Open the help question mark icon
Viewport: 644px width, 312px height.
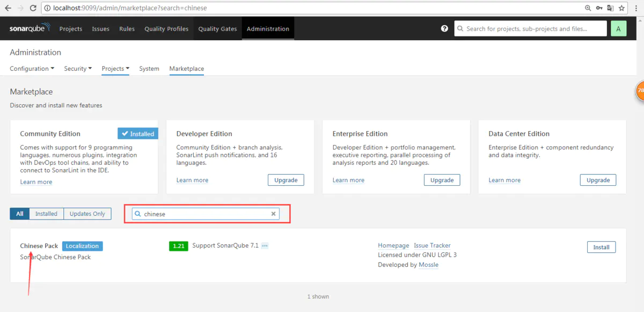[444, 28]
